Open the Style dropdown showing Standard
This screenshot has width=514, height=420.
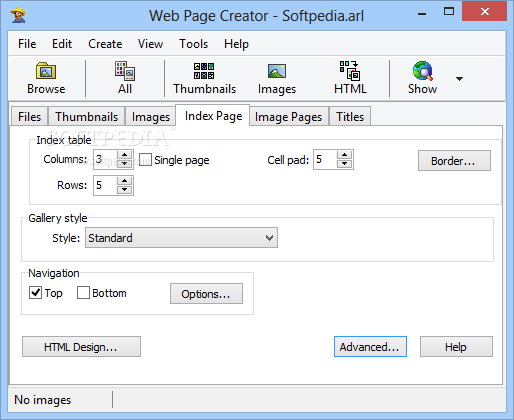(181, 238)
